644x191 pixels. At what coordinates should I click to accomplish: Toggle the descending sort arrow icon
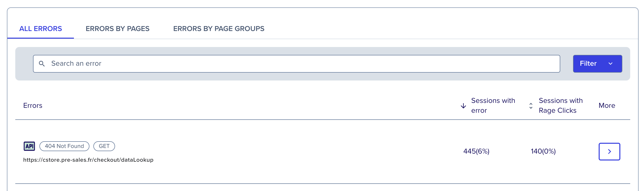[463, 106]
